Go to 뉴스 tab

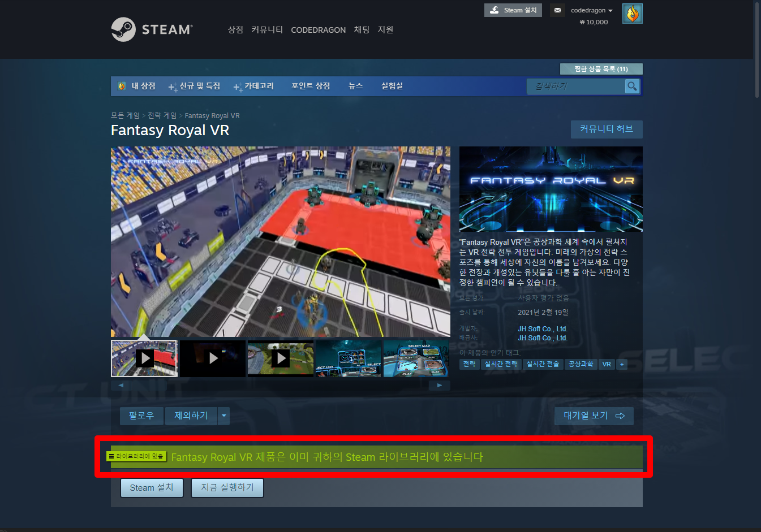point(355,86)
